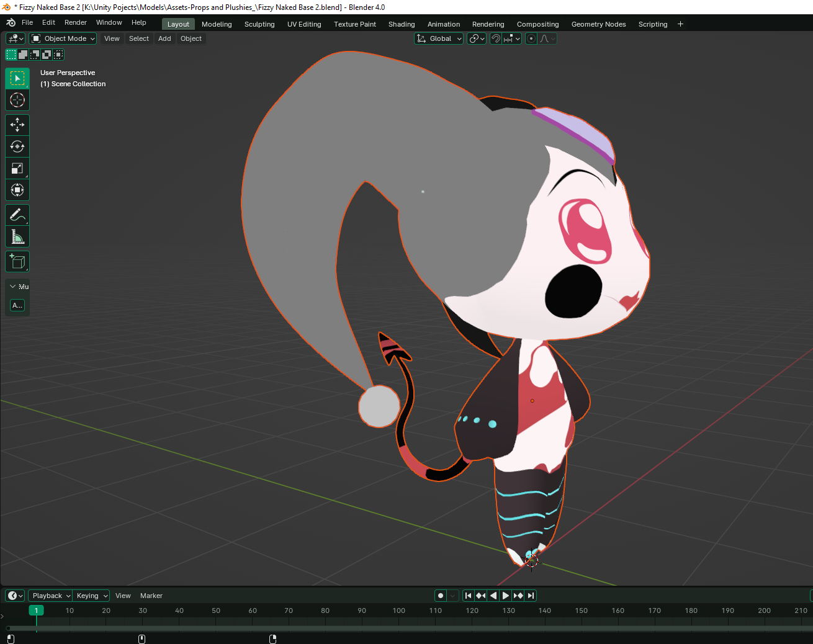This screenshot has height=644, width=813.
Task: Open the Global transform orientation dropdown
Action: (439, 38)
